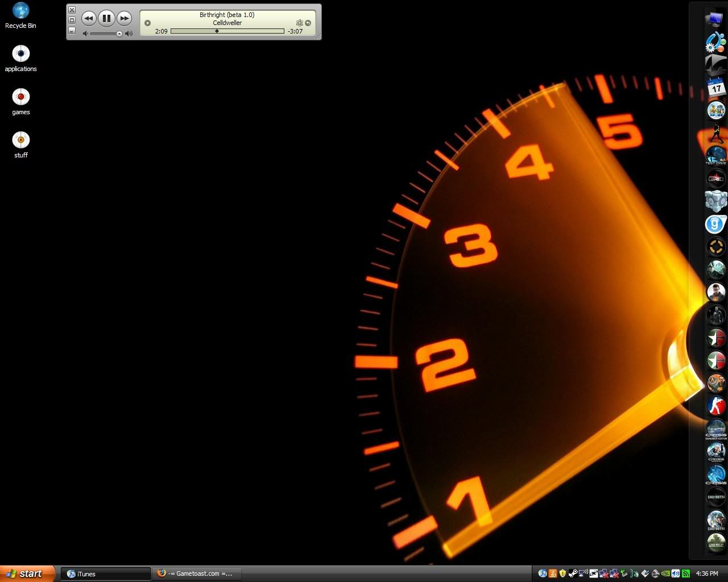Click the round arrow icon beside Genius

point(308,23)
